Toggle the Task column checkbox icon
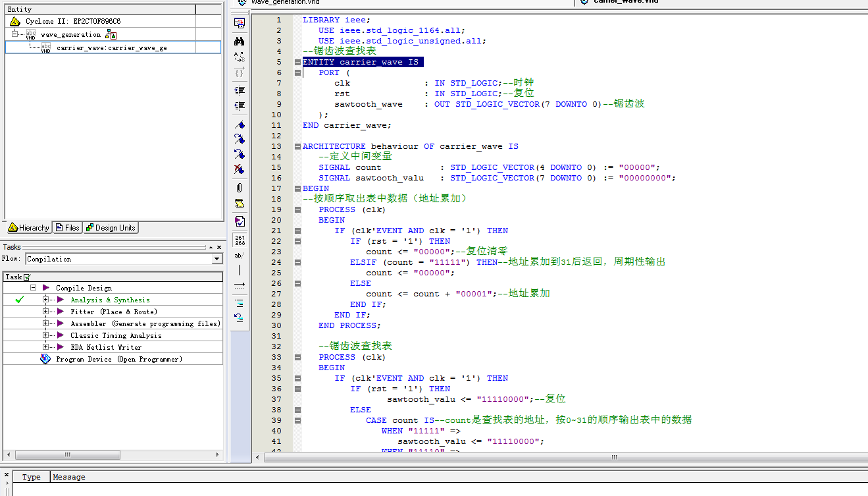 (x=27, y=277)
